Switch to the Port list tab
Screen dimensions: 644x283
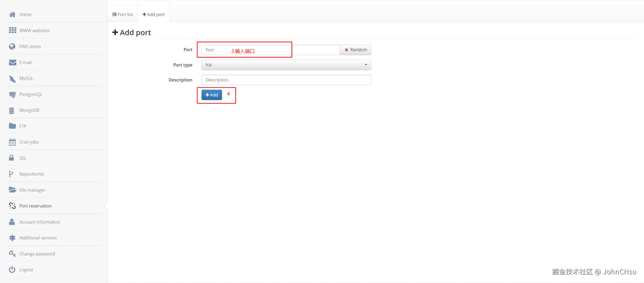[122, 14]
